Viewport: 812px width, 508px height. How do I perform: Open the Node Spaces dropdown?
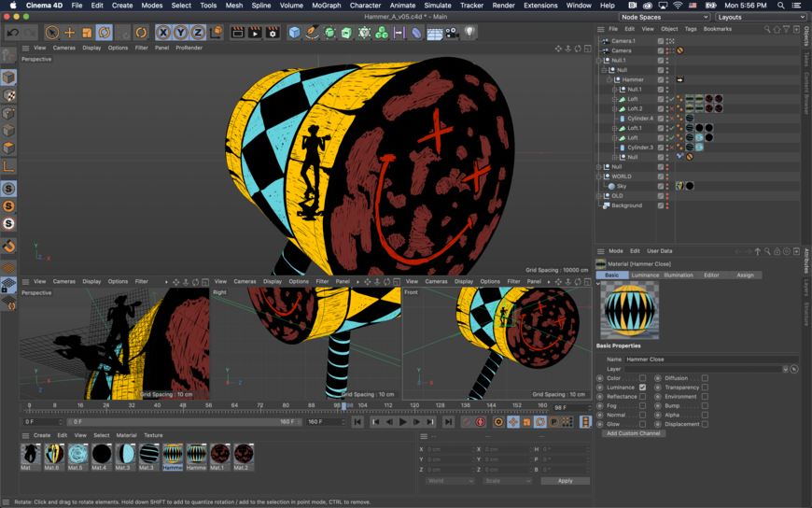[x=665, y=17]
